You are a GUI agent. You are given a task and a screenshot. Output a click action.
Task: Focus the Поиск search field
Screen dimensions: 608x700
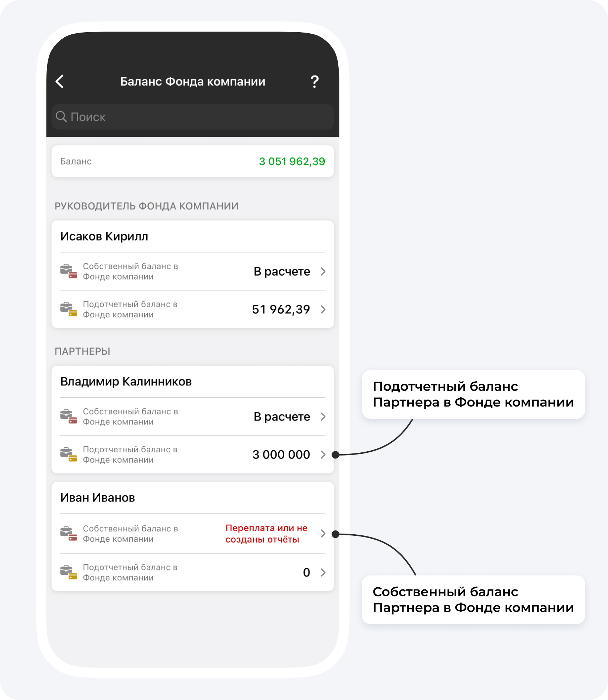[193, 117]
